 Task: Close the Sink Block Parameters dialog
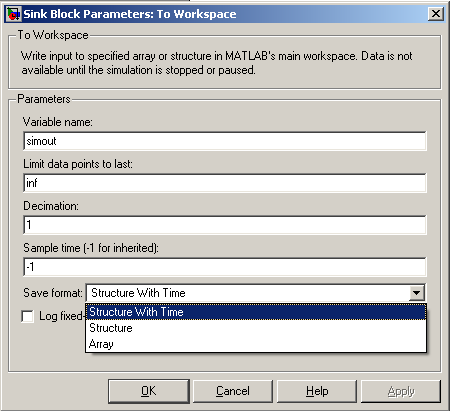click(436, 14)
